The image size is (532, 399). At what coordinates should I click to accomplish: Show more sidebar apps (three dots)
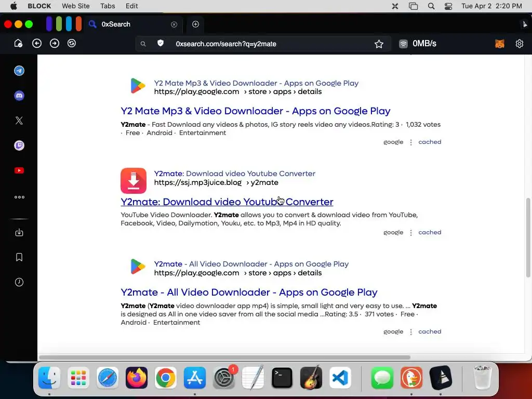(19, 197)
